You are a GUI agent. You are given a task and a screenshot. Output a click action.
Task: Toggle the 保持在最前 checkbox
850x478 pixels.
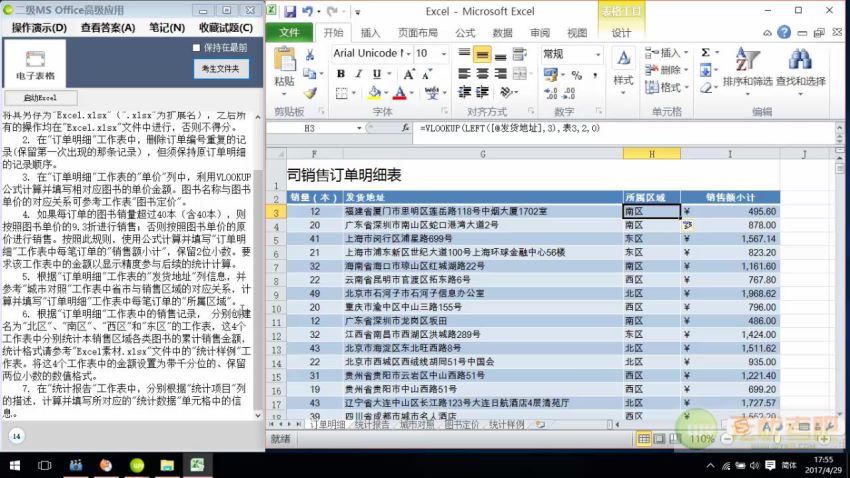196,48
